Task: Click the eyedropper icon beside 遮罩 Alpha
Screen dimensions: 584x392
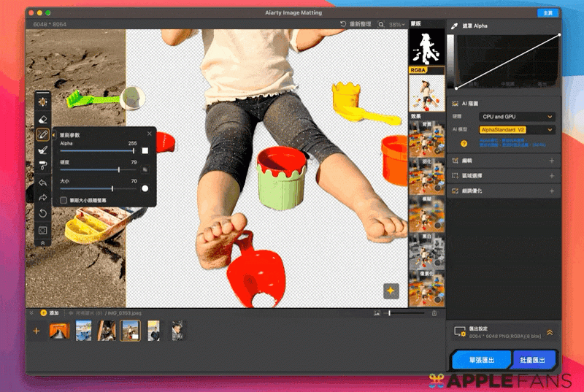Action: [x=455, y=26]
